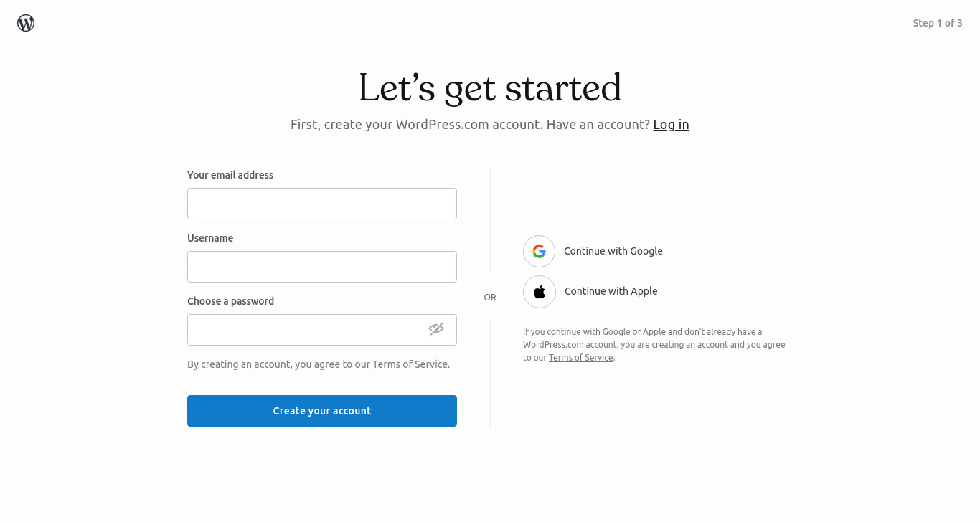The width and height of the screenshot is (980, 522).
Task: Focus the email address input field
Action: click(322, 204)
